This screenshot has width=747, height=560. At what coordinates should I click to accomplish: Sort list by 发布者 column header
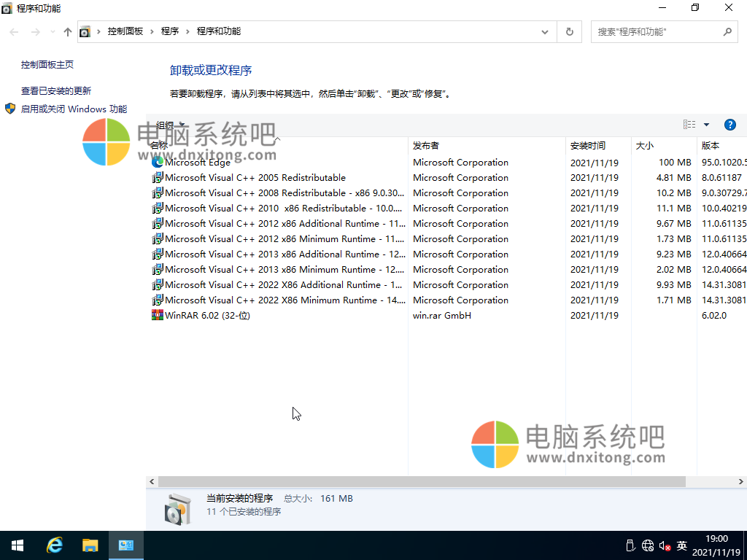(426, 146)
